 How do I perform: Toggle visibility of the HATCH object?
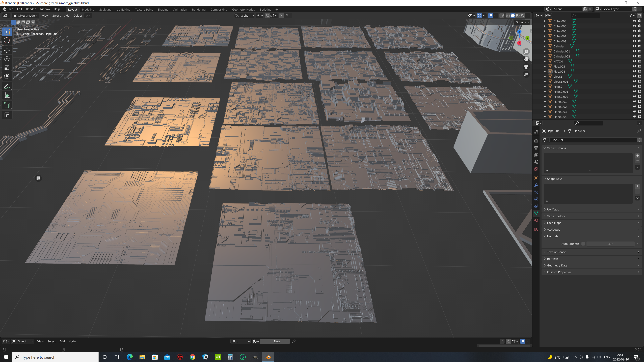coord(634,61)
